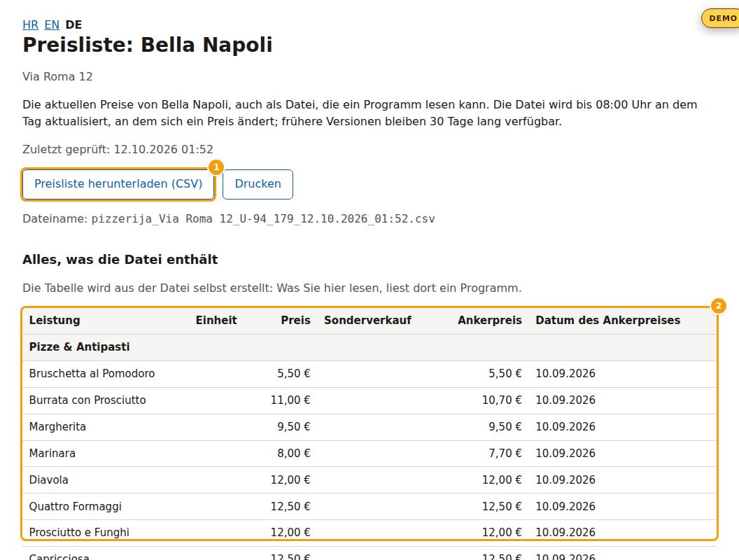Click the Margherita anchor price "9,50 €"
This screenshot has width=739, height=560.
pyautogui.click(x=505, y=427)
